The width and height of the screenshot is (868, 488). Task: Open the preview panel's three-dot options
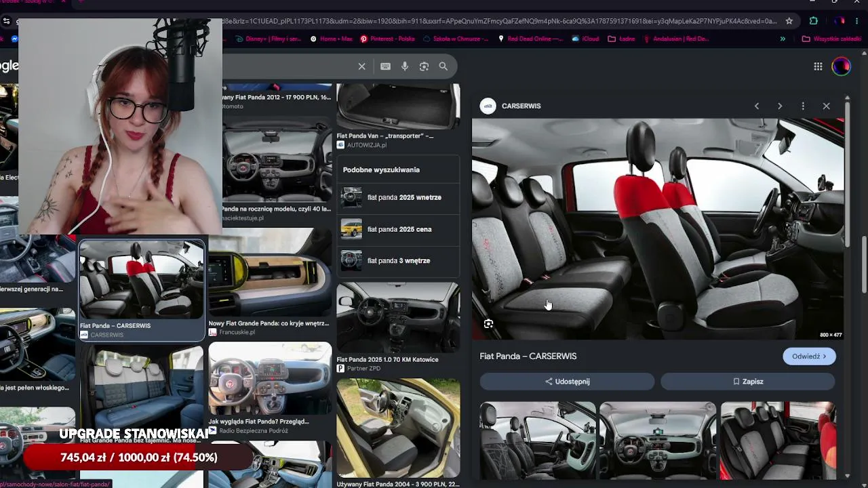[803, 106]
